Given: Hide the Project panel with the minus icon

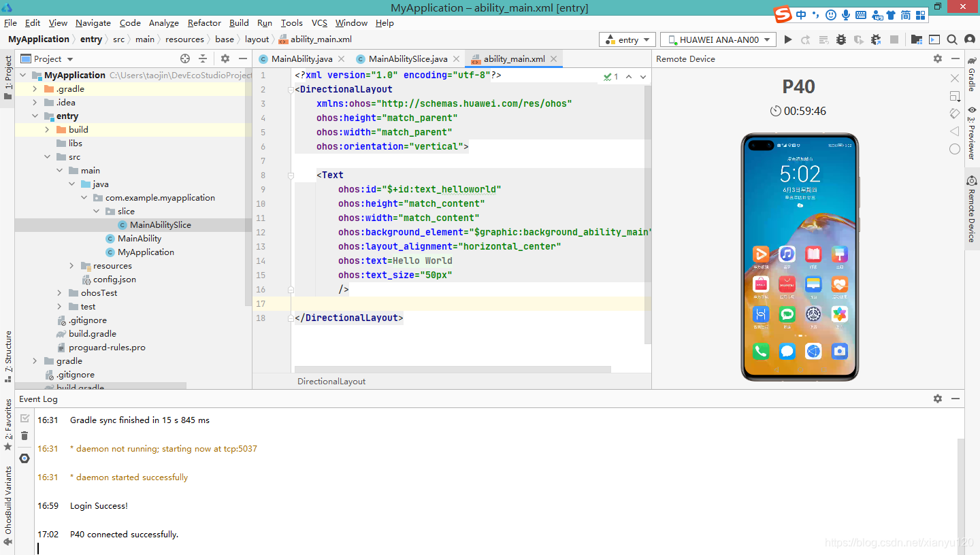Looking at the screenshot, I should click(x=242, y=58).
